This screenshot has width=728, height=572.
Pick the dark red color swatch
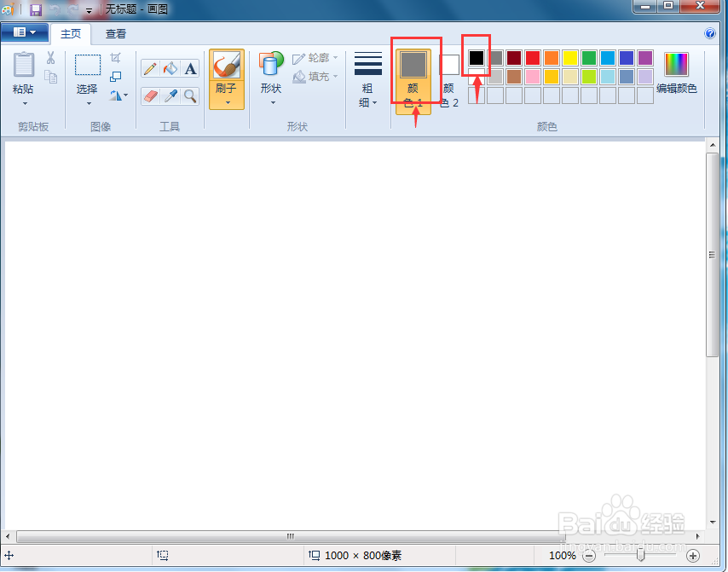coord(514,58)
